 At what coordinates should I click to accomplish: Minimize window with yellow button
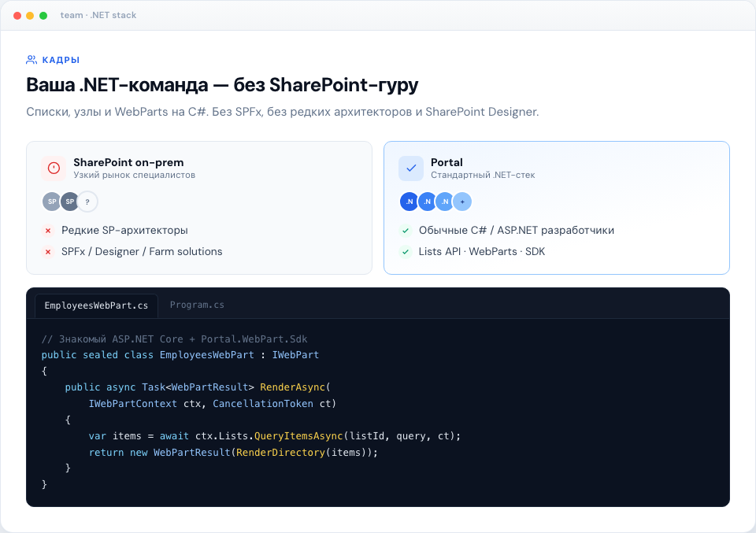click(x=30, y=16)
